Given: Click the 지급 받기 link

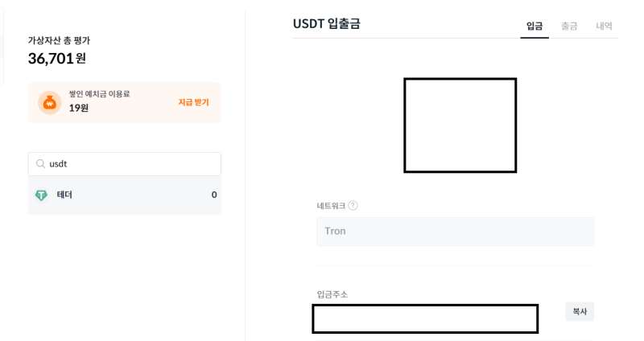Looking at the screenshot, I should pyautogui.click(x=193, y=102).
